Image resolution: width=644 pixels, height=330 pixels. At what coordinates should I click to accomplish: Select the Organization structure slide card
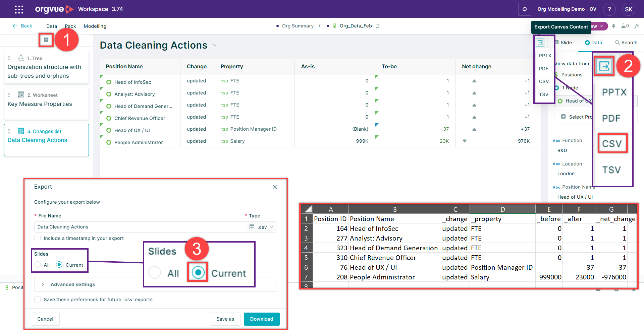tap(46, 67)
